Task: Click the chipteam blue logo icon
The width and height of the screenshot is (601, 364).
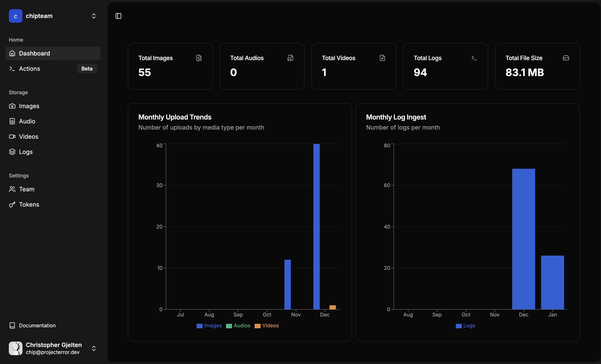Action: pyautogui.click(x=16, y=16)
